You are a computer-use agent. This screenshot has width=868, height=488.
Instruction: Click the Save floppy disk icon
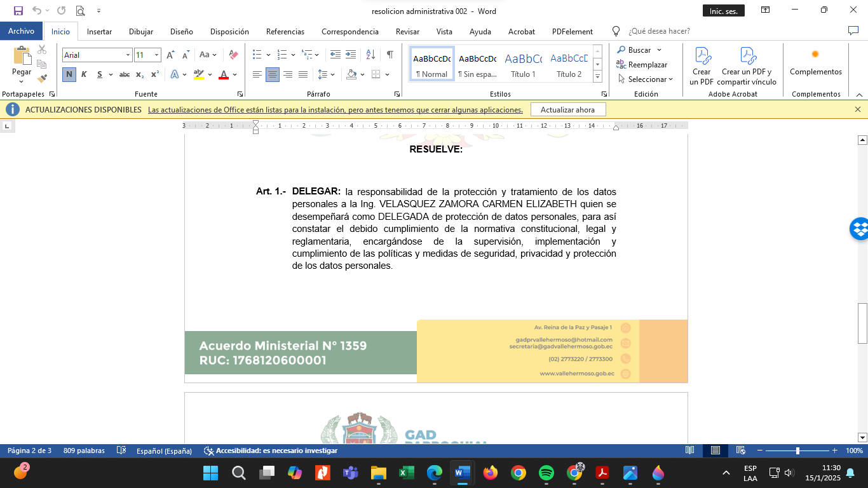click(18, 11)
